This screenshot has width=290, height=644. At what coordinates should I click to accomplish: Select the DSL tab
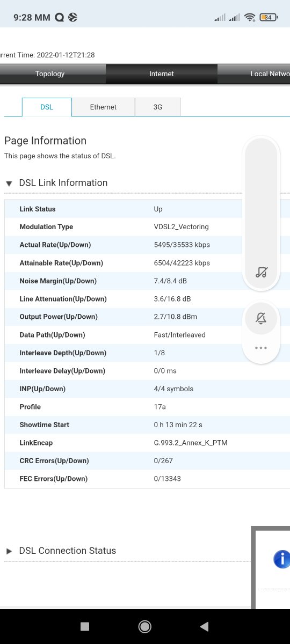tap(47, 107)
